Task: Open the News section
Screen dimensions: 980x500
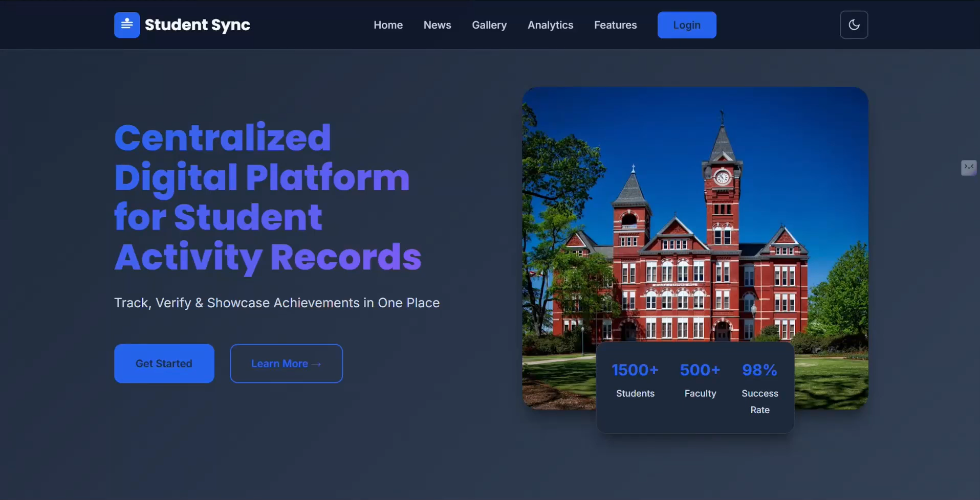Action: point(437,25)
